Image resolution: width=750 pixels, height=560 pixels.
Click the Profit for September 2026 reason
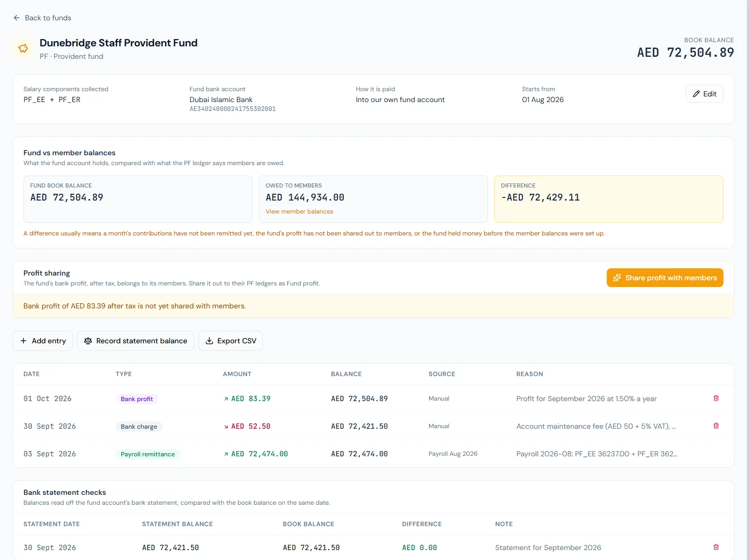[x=586, y=399]
